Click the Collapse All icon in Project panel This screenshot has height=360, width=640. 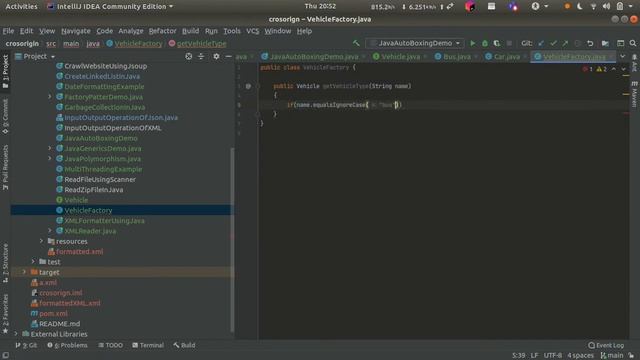(x=201, y=56)
